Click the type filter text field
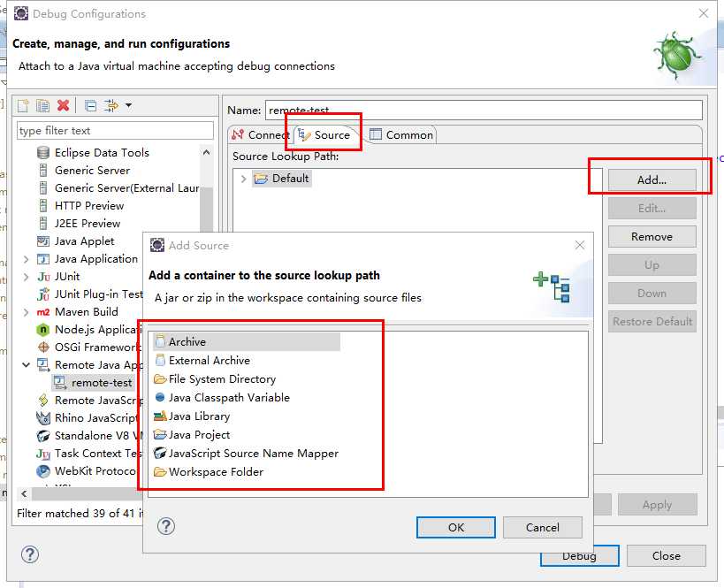Screen dimensions: 724x588 [116, 131]
